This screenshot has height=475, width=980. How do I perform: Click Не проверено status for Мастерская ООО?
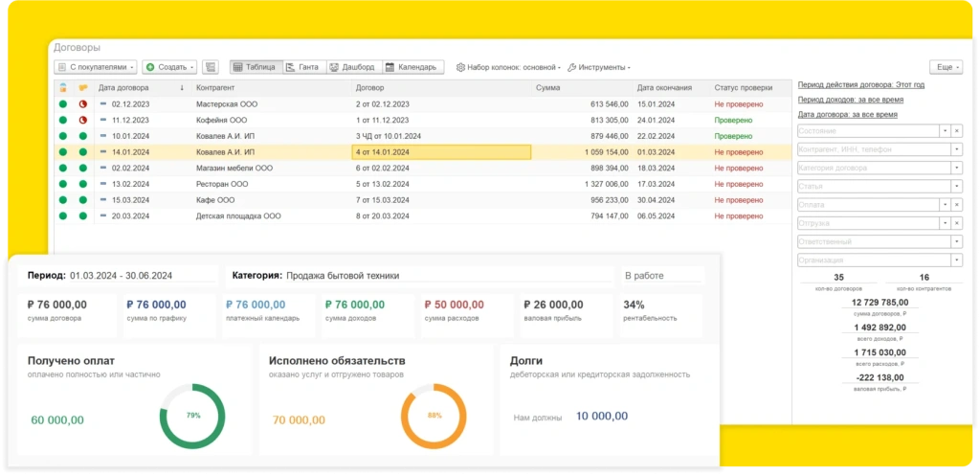coord(739,104)
